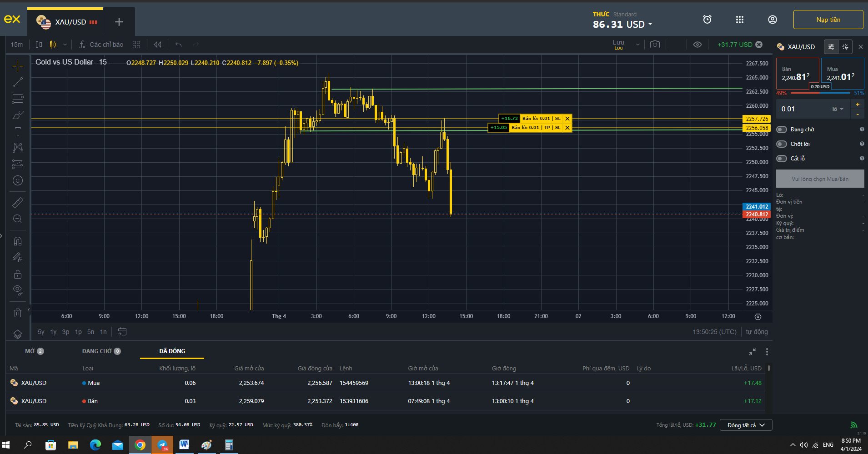Image resolution: width=868 pixels, height=454 pixels.
Task: Select the ĐÃ ĐÓNG closed orders tab
Action: click(172, 351)
